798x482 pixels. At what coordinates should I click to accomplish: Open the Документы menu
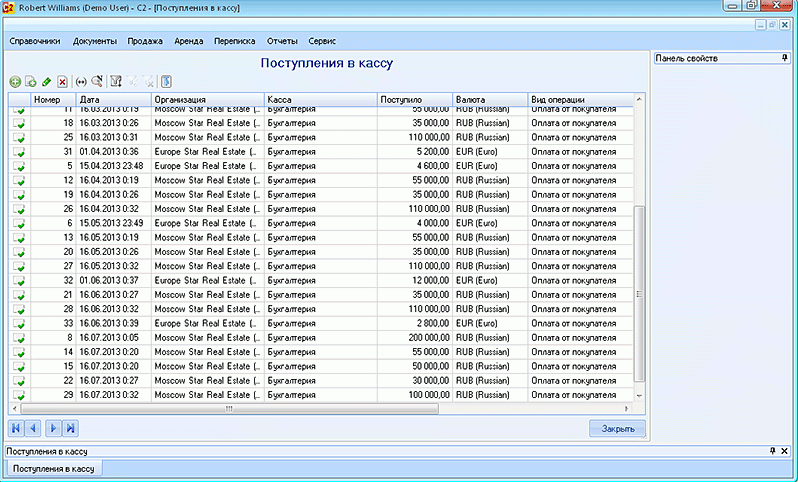pos(95,41)
